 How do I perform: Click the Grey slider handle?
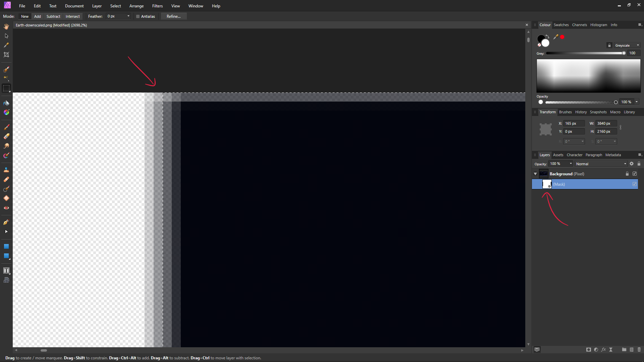[624, 53]
